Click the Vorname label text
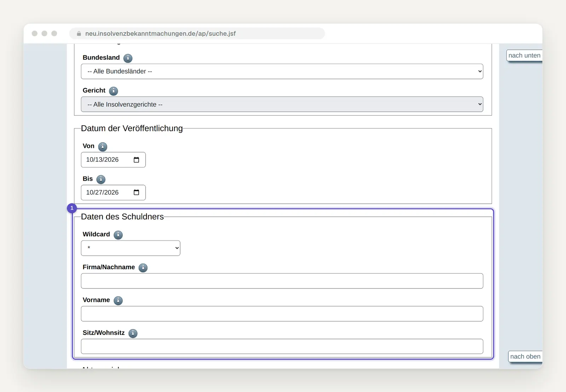Image resolution: width=566 pixels, height=392 pixels. [x=96, y=300]
